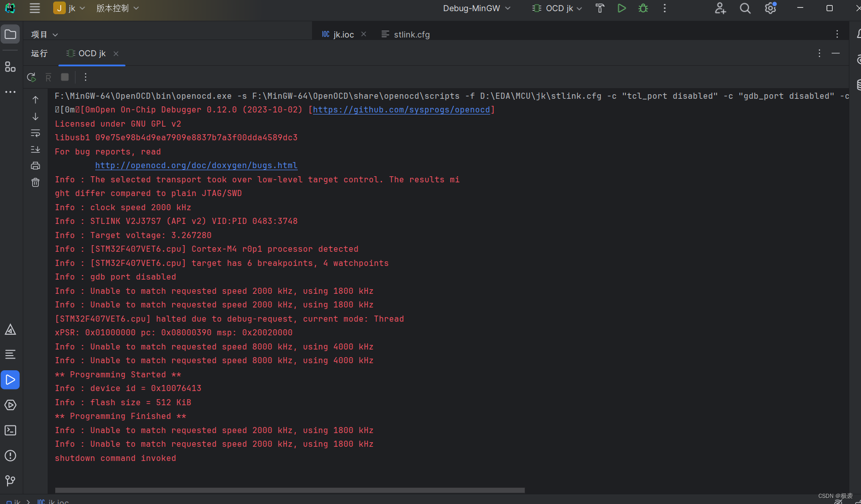The height and width of the screenshot is (504, 861).
Task: Click the 'shutdown command invoked' line
Action: pos(115,458)
